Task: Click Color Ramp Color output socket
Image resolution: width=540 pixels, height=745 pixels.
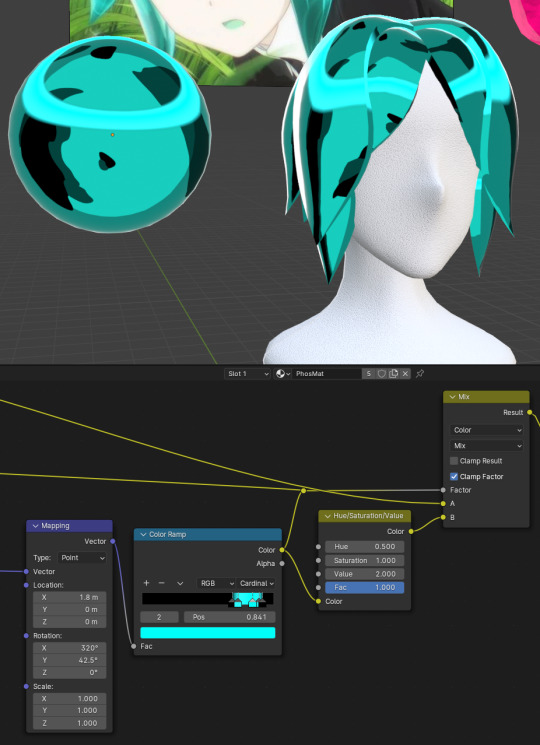Action: pos(282,550)
